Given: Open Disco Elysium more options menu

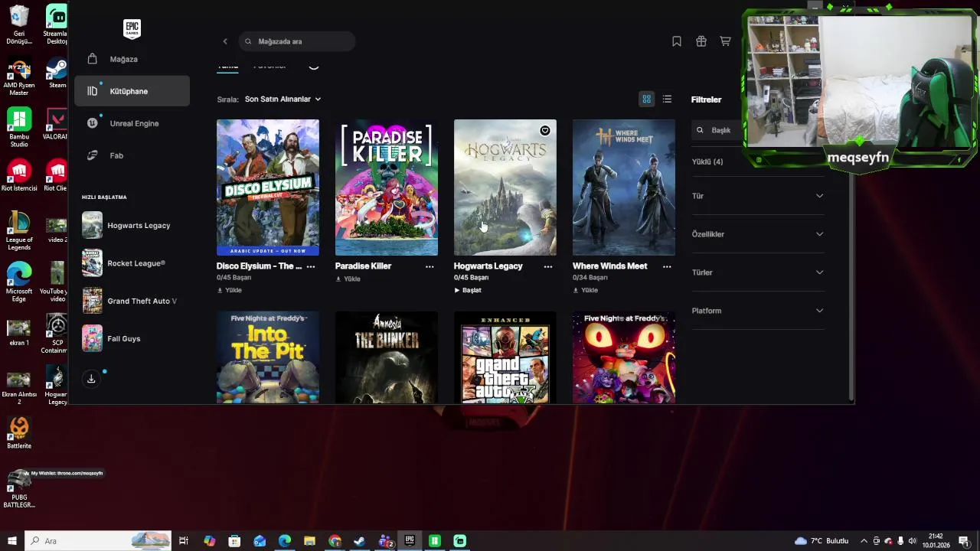Looking at the screenshot, I should pyautogui.click(x=311, y=266).
